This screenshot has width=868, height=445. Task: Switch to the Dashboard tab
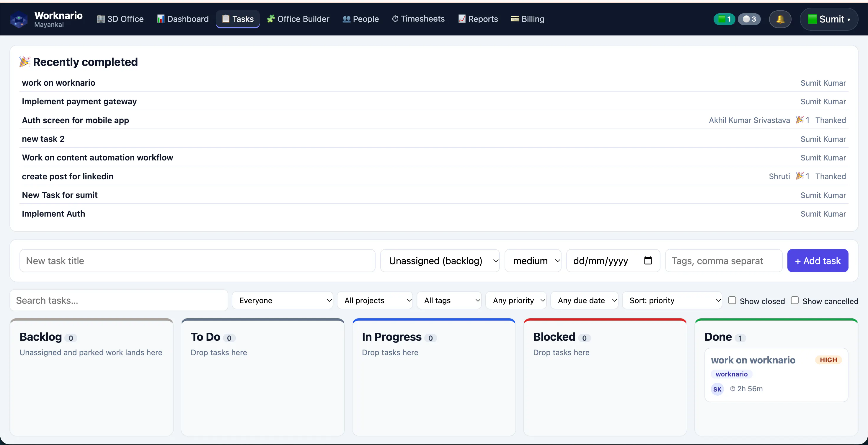coord(183,19)
